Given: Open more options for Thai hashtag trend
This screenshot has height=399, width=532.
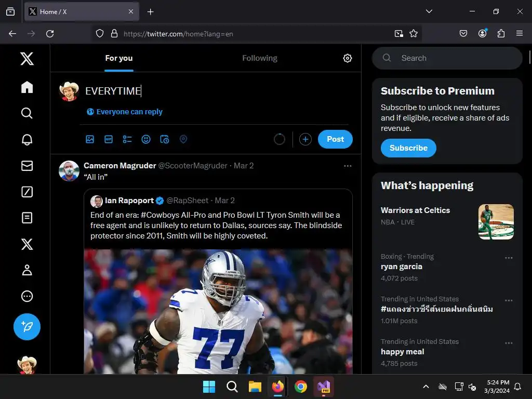Looking at the screenshot, I should coord(509,301).
